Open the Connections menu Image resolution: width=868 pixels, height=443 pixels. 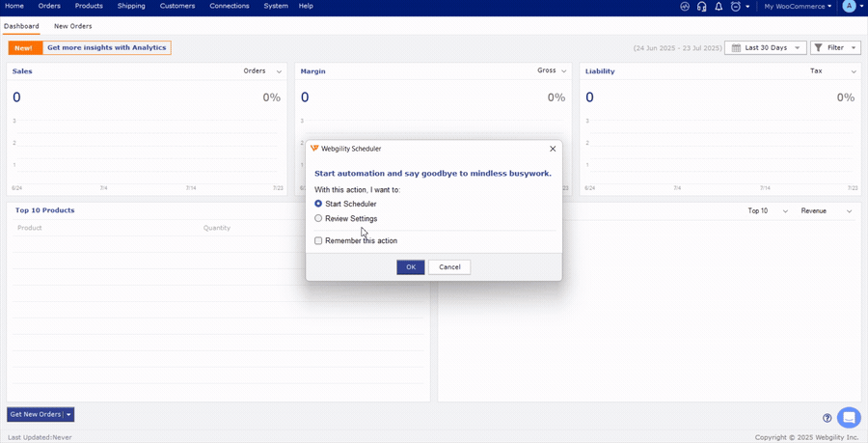click(x=230, y=6)
